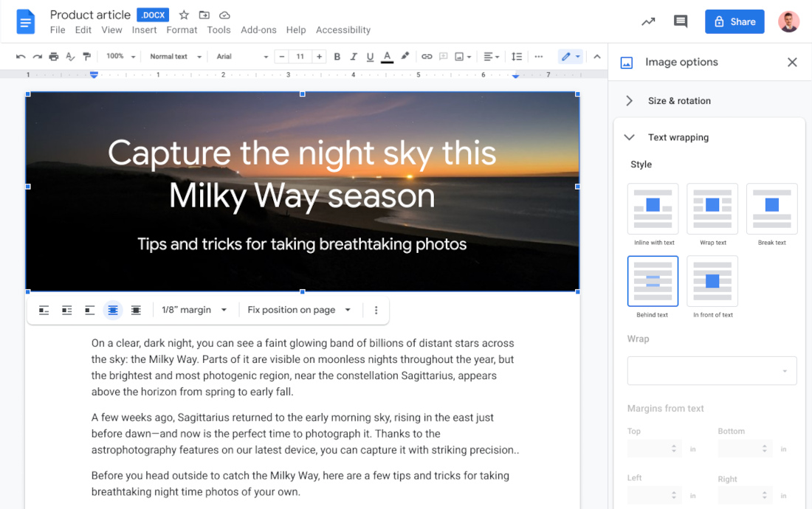Click the .DOCX badge

click(153, 15)
